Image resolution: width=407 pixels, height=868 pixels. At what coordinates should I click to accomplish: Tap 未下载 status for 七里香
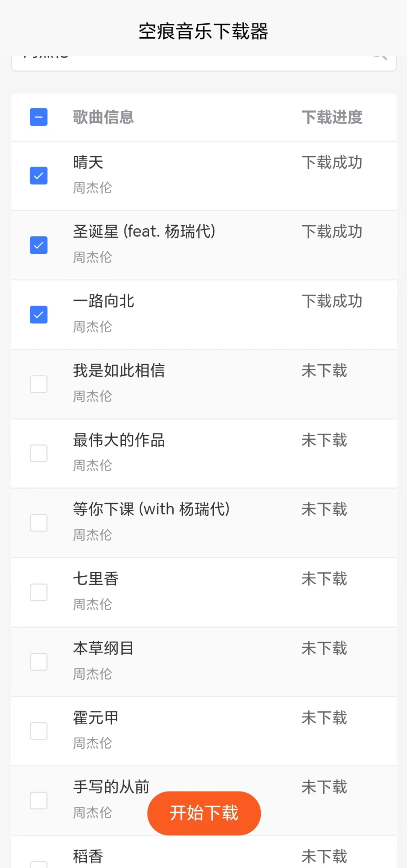point(324,579)
